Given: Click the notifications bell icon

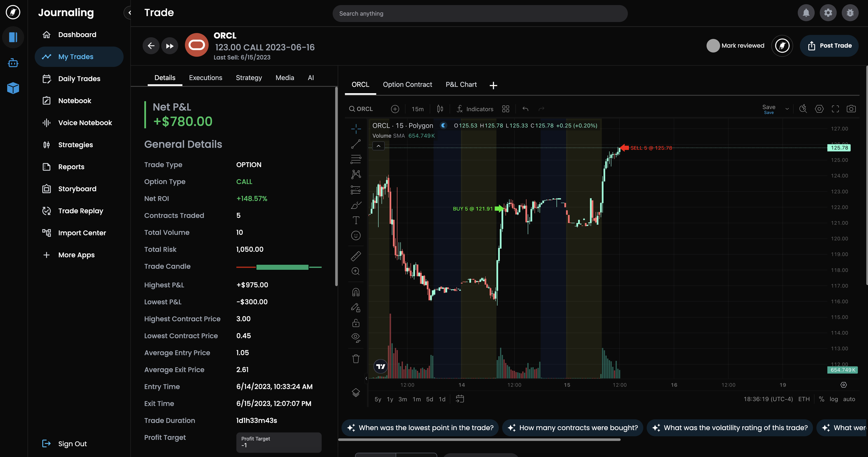Looking at the screenshot, I should (x=806, y=13).
